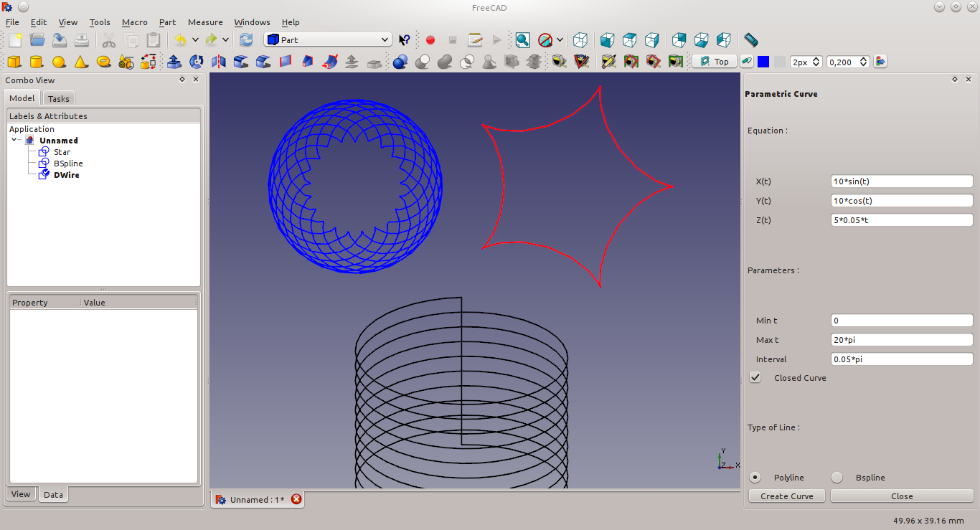980x530 pixels.
Task: Start macro recording red dot
Action: coord(430,40)
